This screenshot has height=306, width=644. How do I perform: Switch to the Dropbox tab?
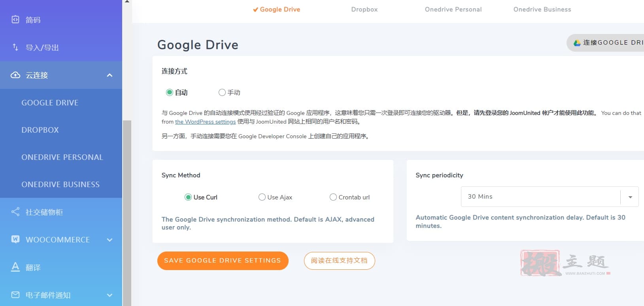coord(364,9)
